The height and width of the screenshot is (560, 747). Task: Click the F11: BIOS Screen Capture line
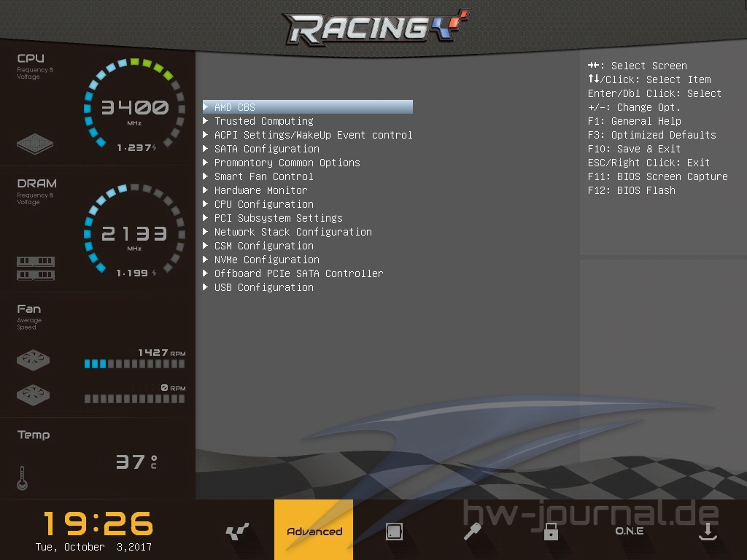[x=657, y=176]
